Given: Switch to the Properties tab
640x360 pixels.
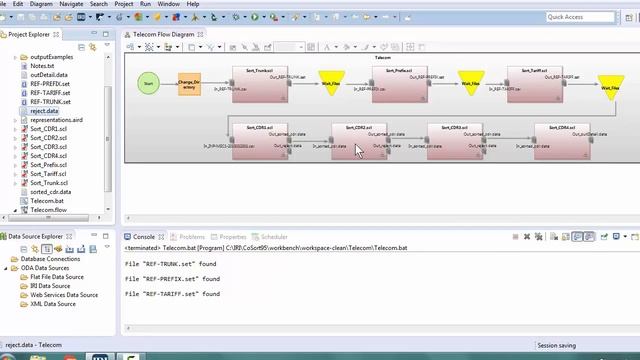Looking at the screenshot, I should pos(229,237).
